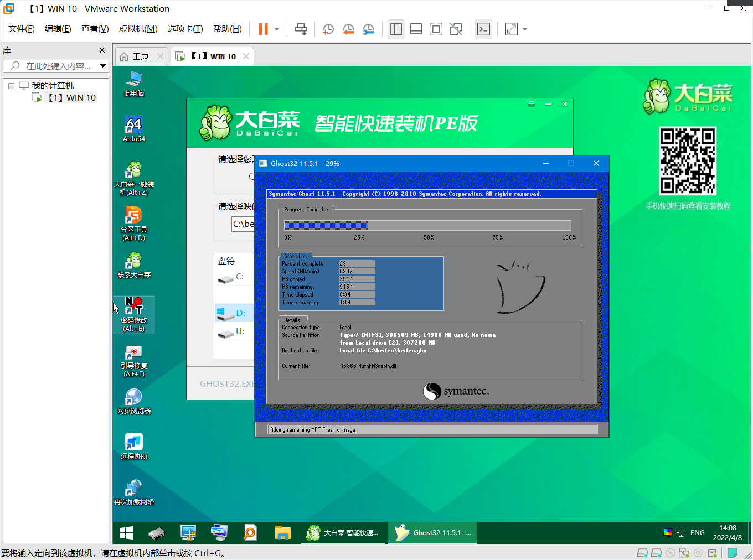Select drive D: in the 盘符 list
This screenshot has width=753, height=560.
[x=235, y=313]
